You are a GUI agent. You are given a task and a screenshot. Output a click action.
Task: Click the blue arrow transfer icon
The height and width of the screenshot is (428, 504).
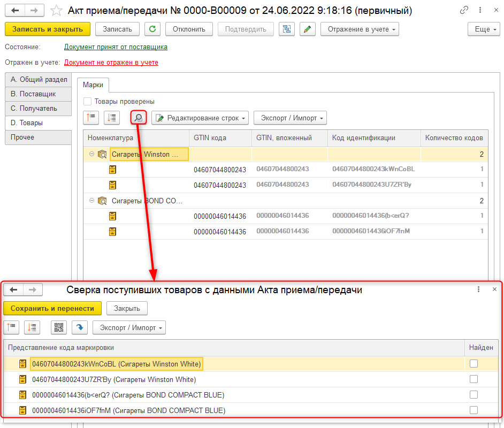click(80, 327)
